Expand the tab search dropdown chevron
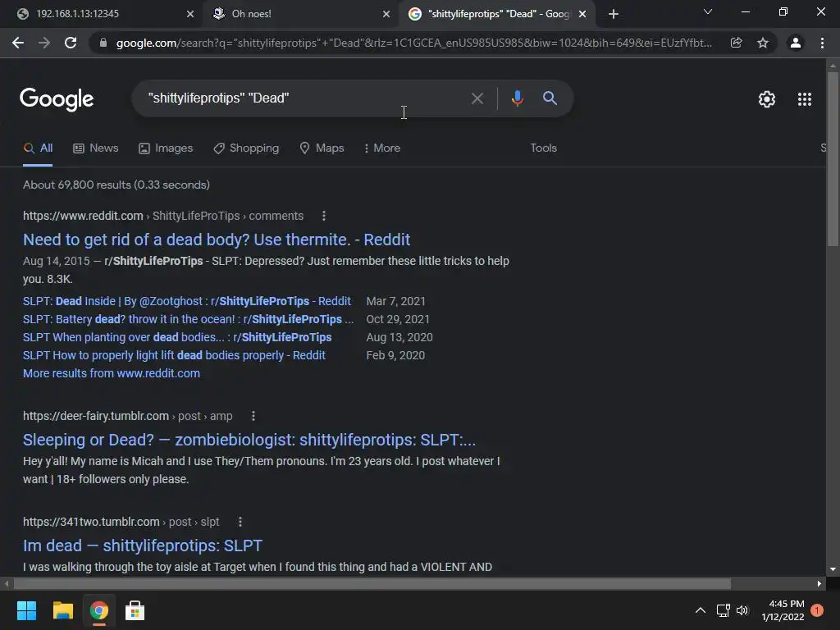 coord(708,11)
